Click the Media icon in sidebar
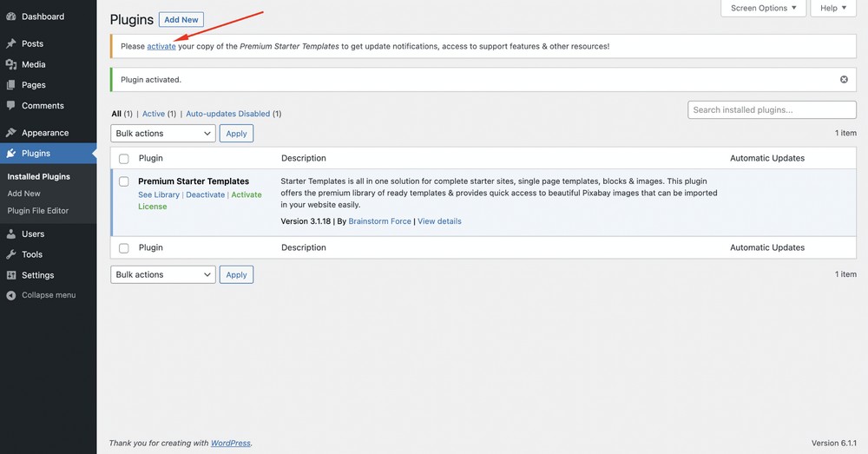The width and height of the screenshot is (868, 454). [x=10, y=64]
